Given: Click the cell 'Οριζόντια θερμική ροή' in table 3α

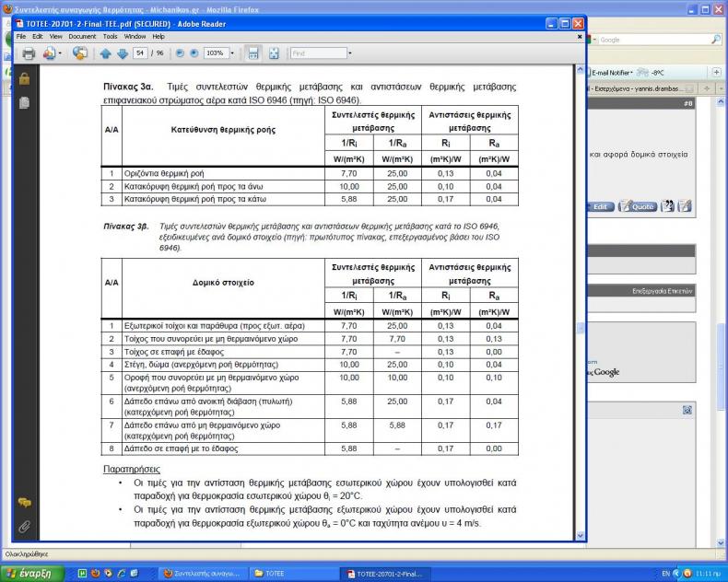Looking at the screenshot, I should point(224,173).
